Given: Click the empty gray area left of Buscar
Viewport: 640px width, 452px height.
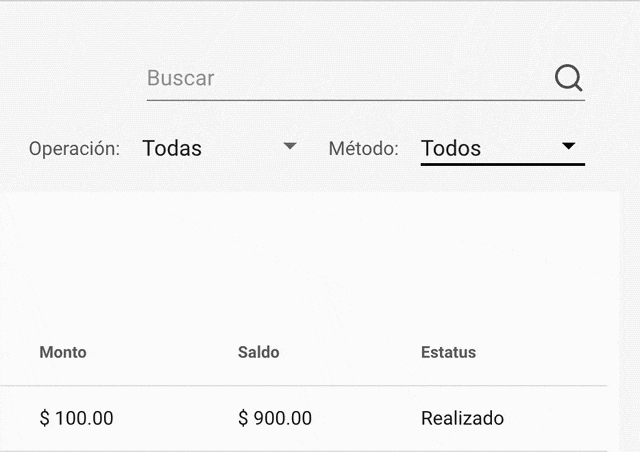Looking at the screenshot, I should [70, 78].
